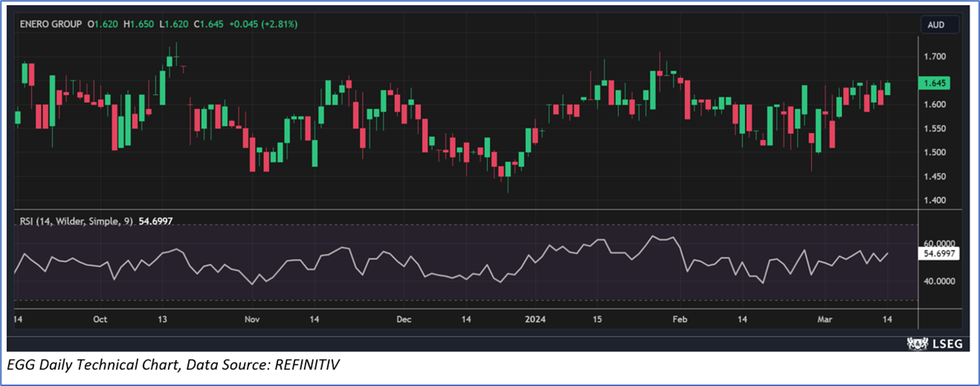Select the close value C1.645
The image size is (980, 386).
pos(208,25)
